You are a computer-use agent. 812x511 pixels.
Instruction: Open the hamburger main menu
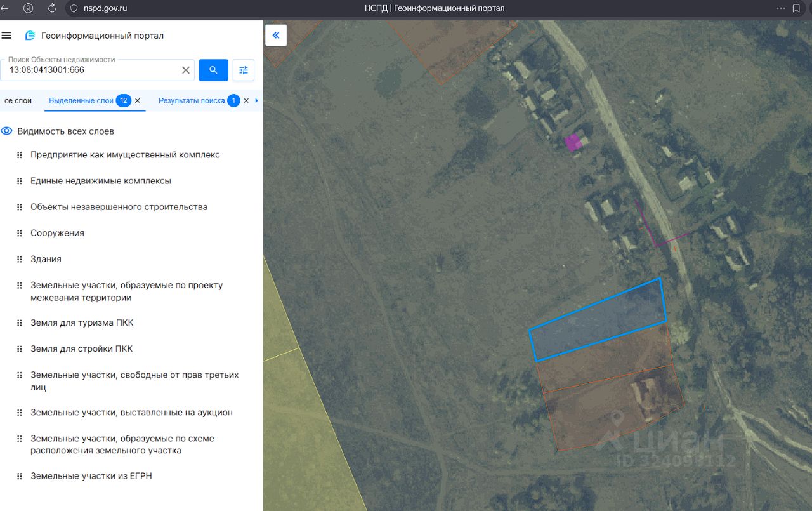(7, 36)
